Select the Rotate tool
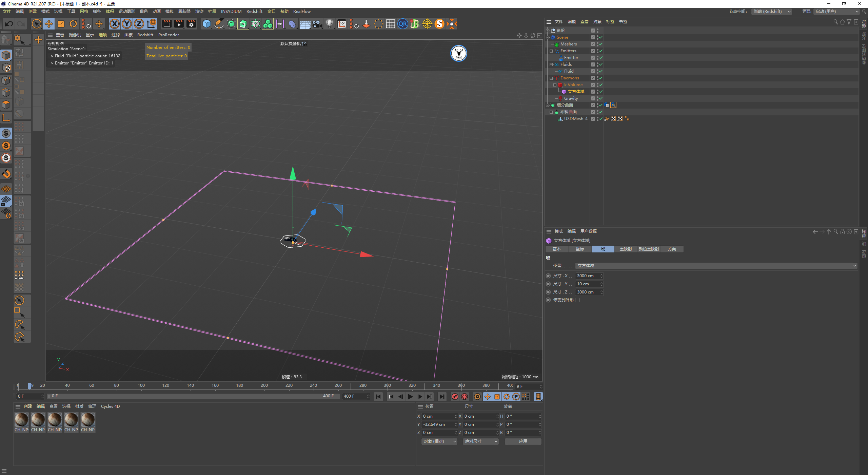 73,24
